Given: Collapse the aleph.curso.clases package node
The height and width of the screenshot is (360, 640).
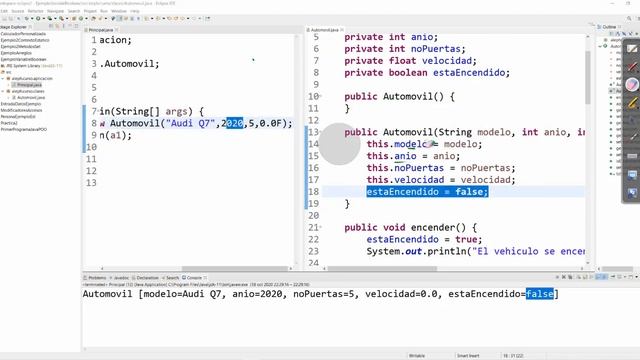Looking at the screenshot, I should click(3, 91).
